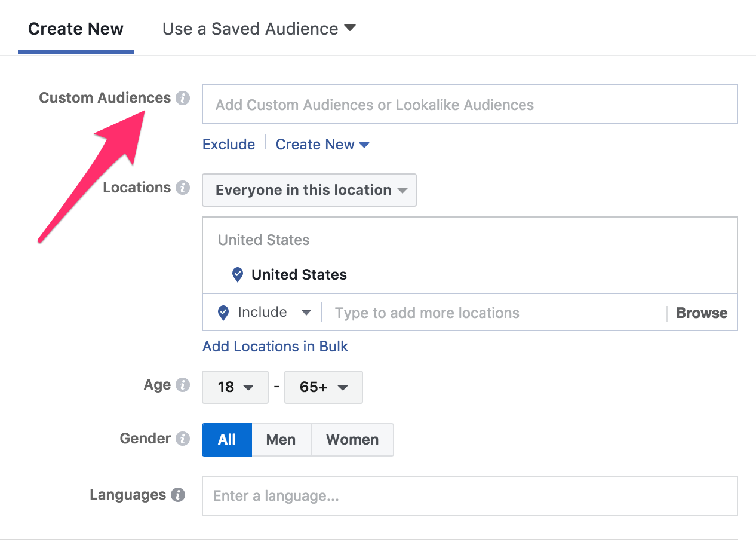Image resolution: width=756 pixels, height=551 pixels.
Task: Click the Gender info icon
Action: pyautogui.click(x=183, y=438)
